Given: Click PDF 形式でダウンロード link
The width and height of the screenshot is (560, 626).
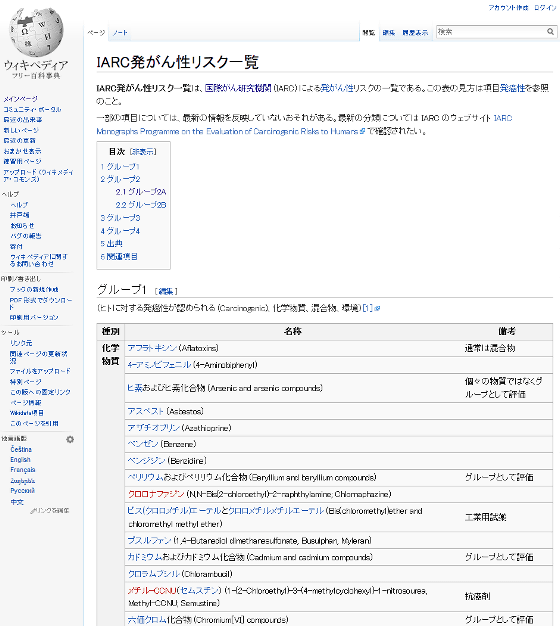Looking at the screenshot, I should pos(41,303).
